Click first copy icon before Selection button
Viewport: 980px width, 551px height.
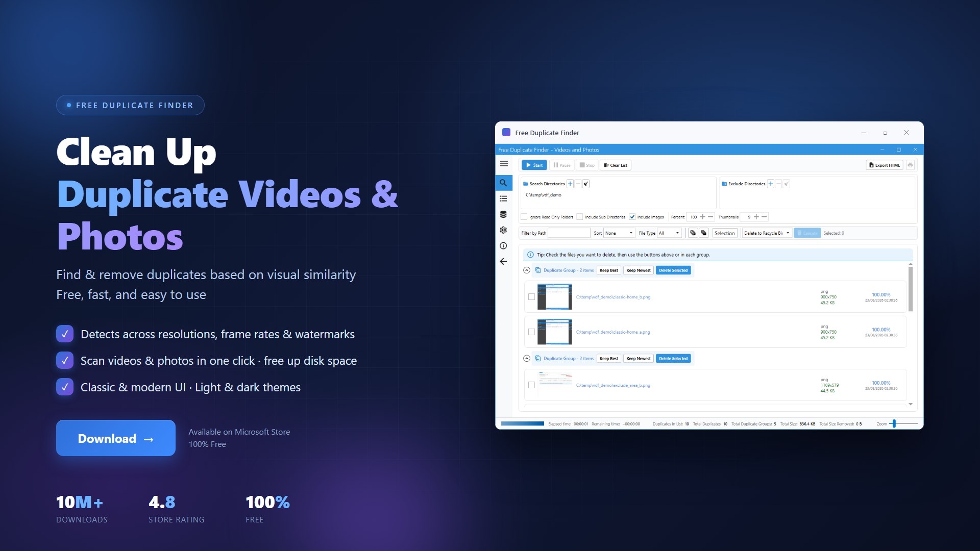click(x=693, y=233)
